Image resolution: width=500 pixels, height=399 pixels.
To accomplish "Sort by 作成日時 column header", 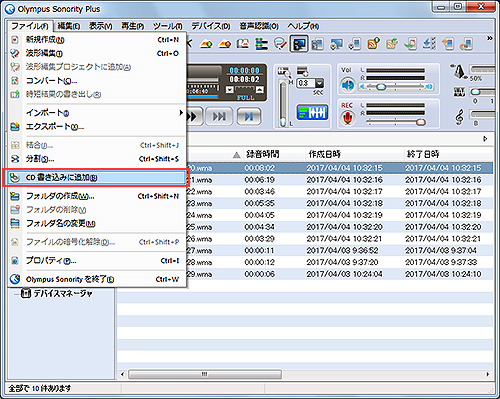I will point(325,154).
